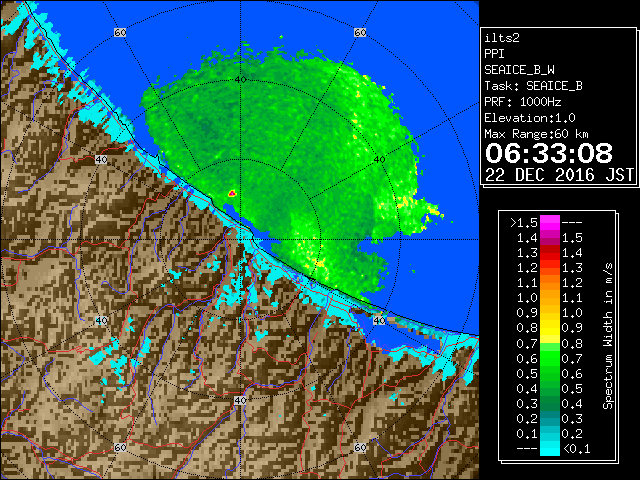Click the red-magenta hotspot near the radar center

point(232,193)
